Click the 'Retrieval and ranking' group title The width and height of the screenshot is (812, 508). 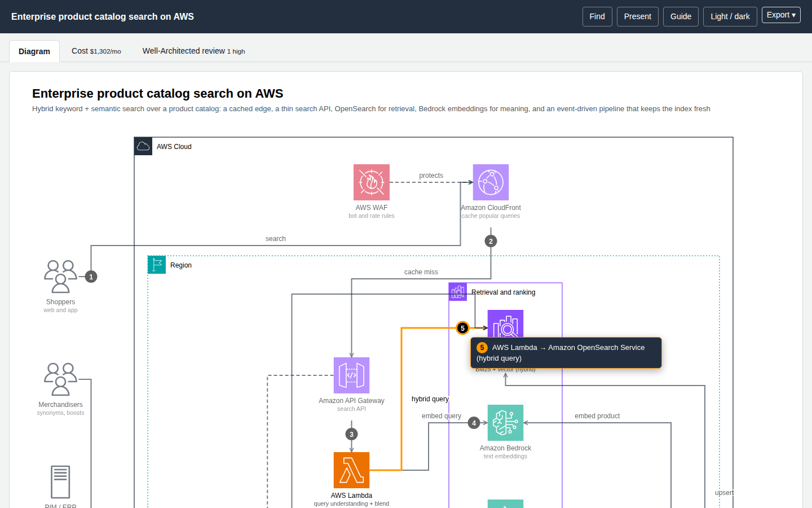click(503, 292)
